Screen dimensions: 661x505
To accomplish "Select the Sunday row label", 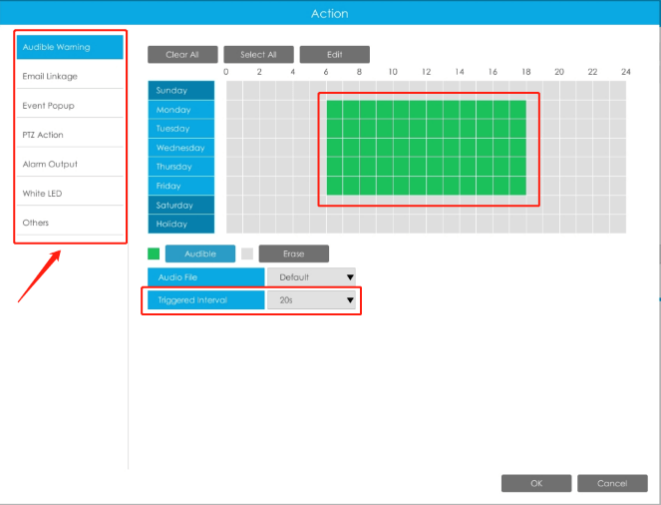I will 181,90.
